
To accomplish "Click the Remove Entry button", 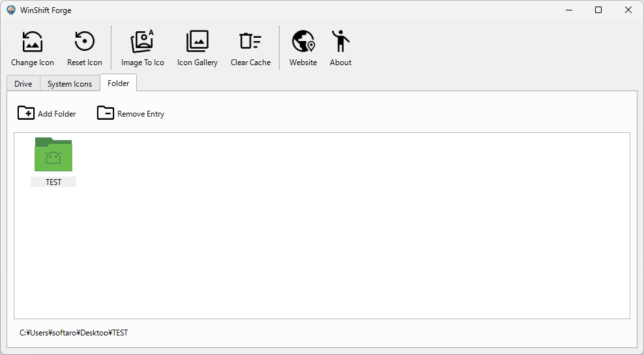I will [131, 113].
